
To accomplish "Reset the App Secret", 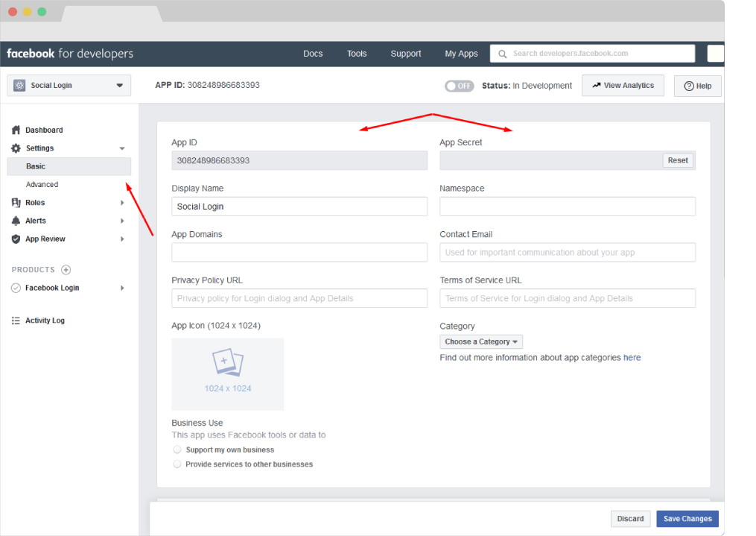I will pyautogui.click(x=678, y=160).
